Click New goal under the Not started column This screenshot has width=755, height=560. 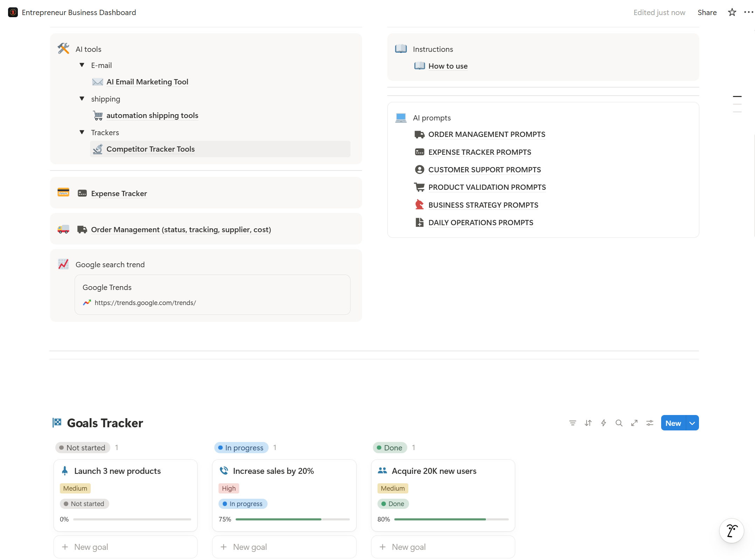tap(91, 547)
